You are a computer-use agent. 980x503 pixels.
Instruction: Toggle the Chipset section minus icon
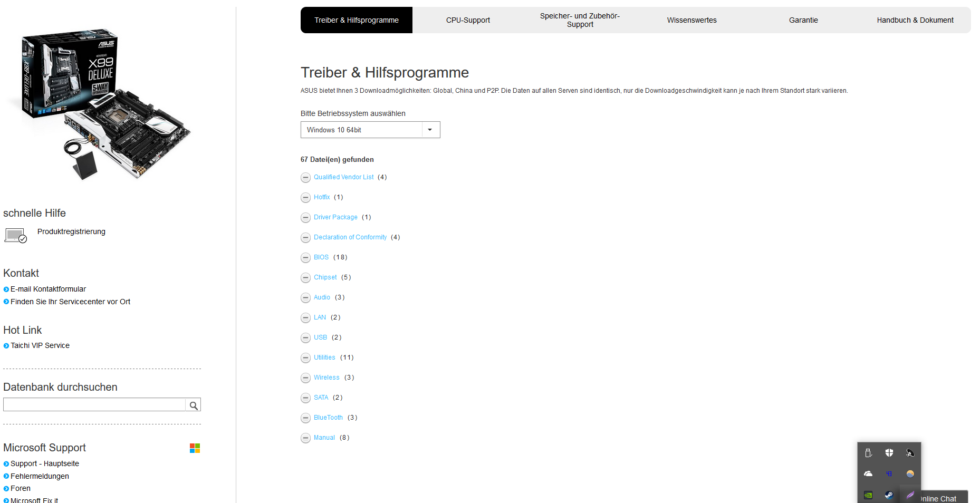coord(305,278)
